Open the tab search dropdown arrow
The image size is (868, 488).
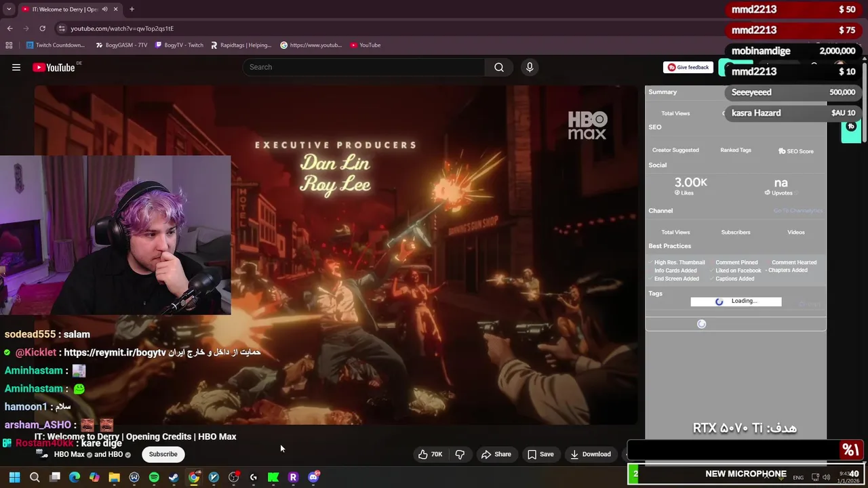coord(9,9)
